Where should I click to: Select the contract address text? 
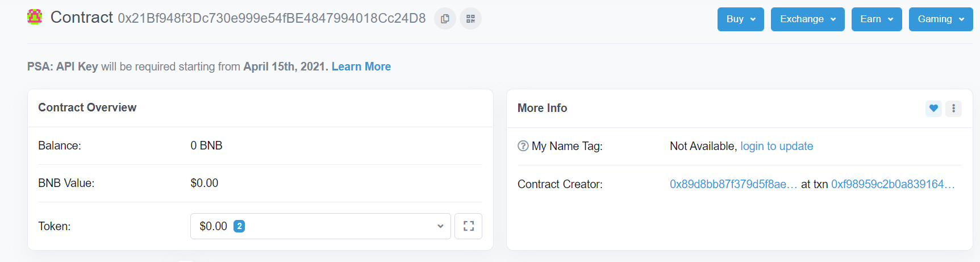[272, 18]
